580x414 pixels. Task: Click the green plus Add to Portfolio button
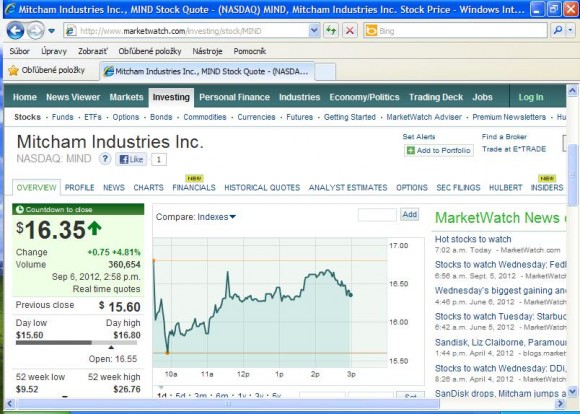tap(439, 150)
